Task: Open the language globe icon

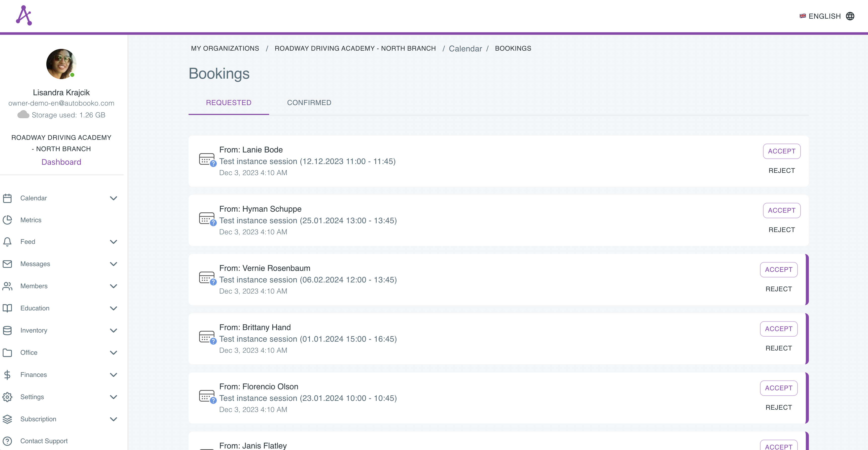Action: tap(850, 16)
